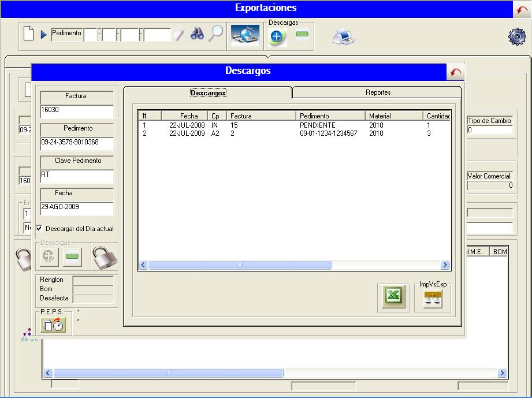This screenshot has height=398, width=532.
Task: Click the Exportaciones bottom scroll left arrow
Action: coord(48,373)
